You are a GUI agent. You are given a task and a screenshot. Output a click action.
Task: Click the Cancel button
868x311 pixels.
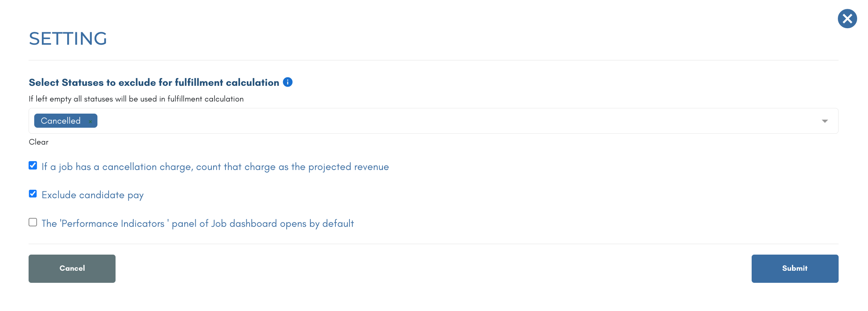[72, 268]
